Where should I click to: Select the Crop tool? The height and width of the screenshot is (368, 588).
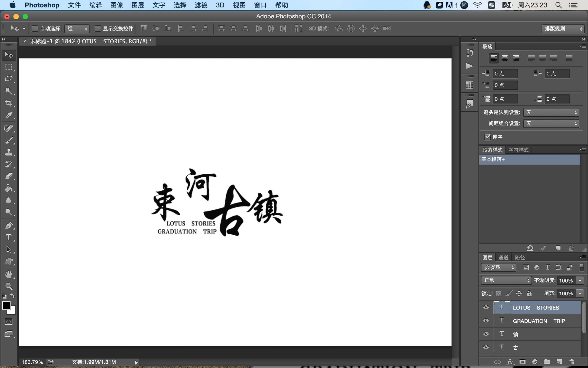click(9, 103)
